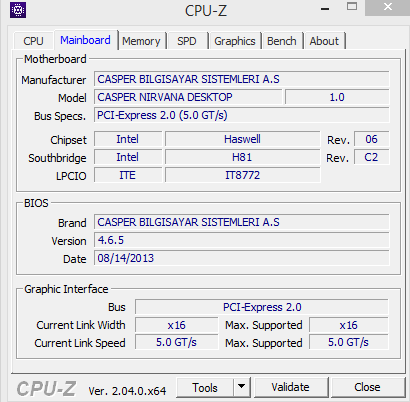Select the Mainboard tab

click(x=86, y=40)
